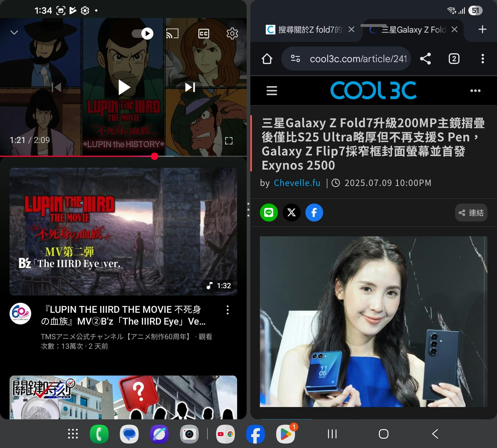Open video player settings gear
The image size is (497, 448).
tap(232, 33)
